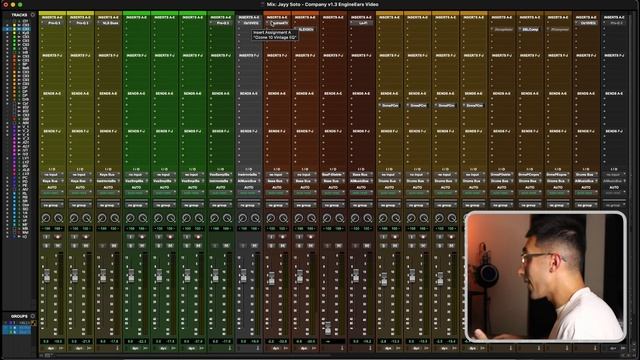Open output selector on first green strip
This screenshot has height=360, width=640.
[136, 181]
